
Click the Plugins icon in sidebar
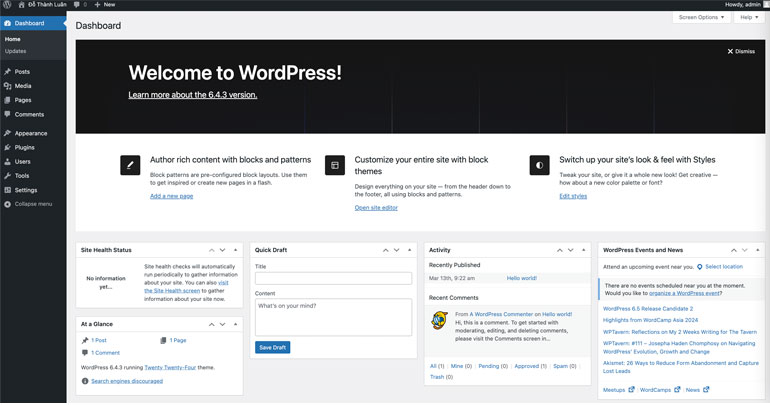coord(7,147)
